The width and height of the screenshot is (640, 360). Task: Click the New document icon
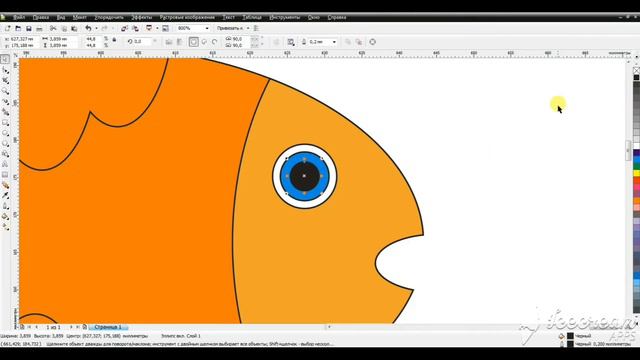coord(8,28)
